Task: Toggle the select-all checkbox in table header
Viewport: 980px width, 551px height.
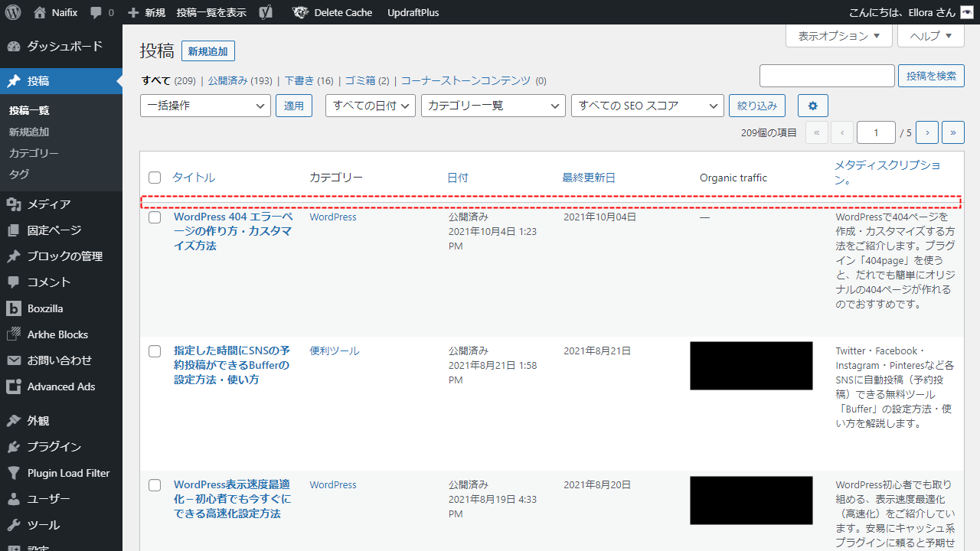Action: click(155, 178)
